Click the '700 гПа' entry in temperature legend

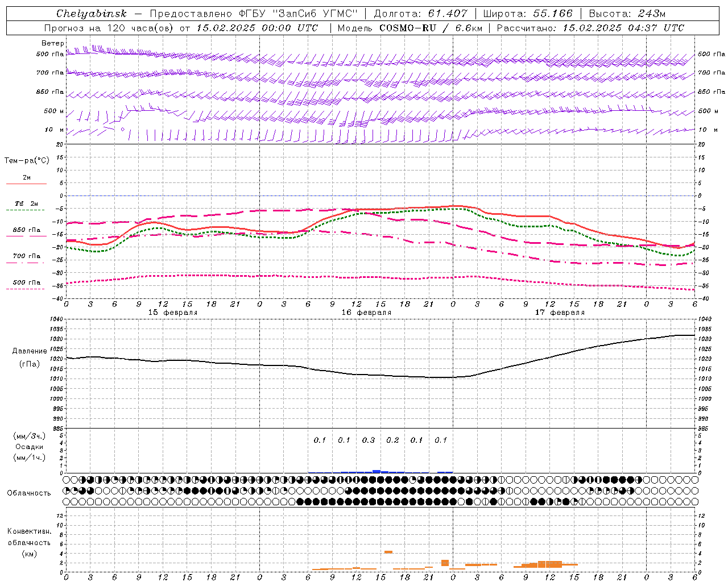[27, 256]
